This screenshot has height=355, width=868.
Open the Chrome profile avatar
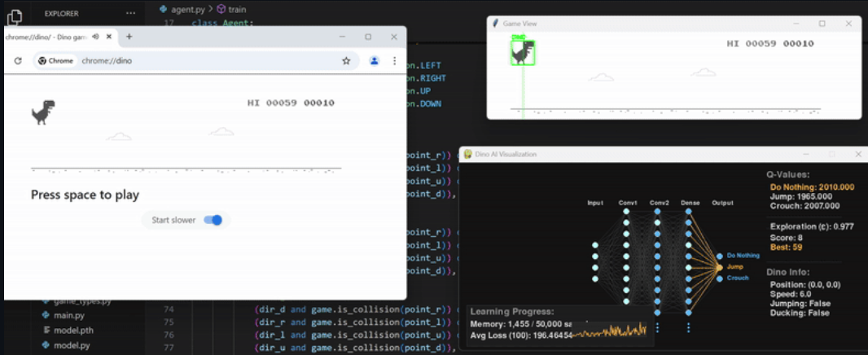coord(375,61)
